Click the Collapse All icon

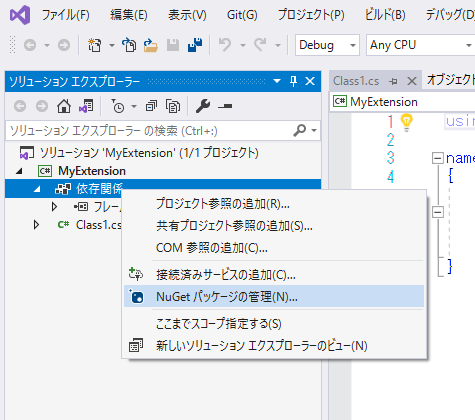[x=151, y=106]
